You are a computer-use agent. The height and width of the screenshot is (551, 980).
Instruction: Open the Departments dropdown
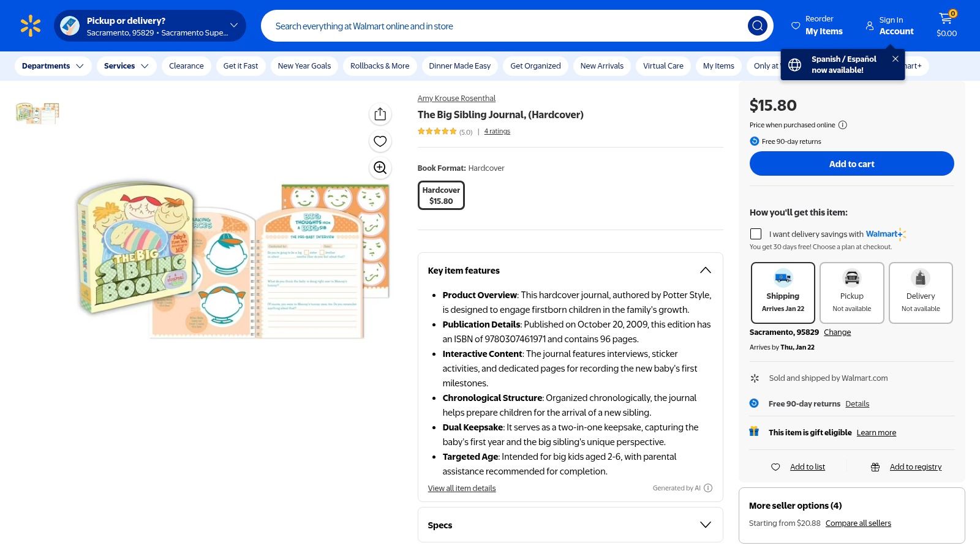[x=53, y=66]
